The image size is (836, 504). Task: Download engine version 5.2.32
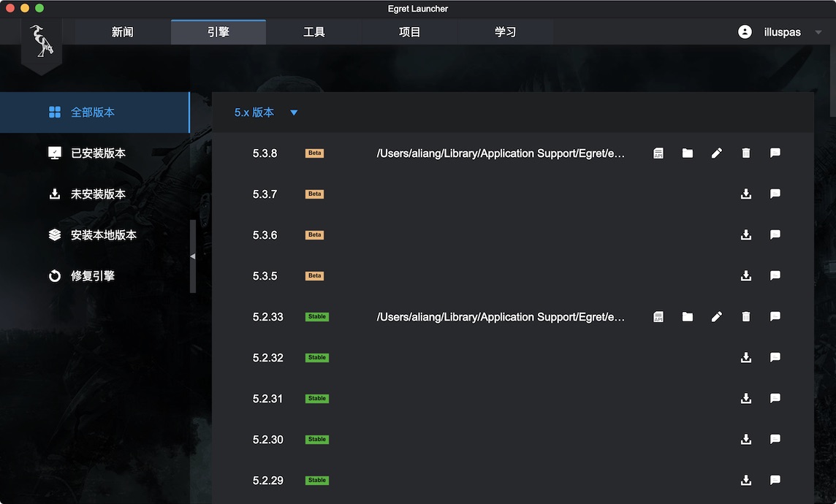(746, 357)
